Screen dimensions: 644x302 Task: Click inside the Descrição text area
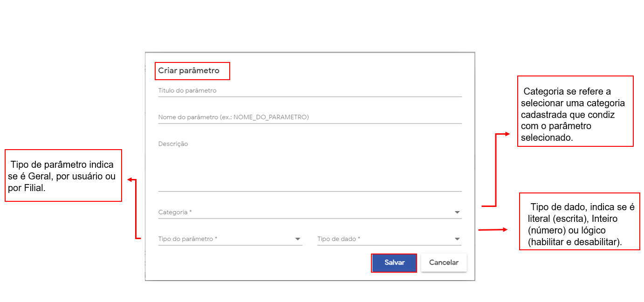click(310, 165)
